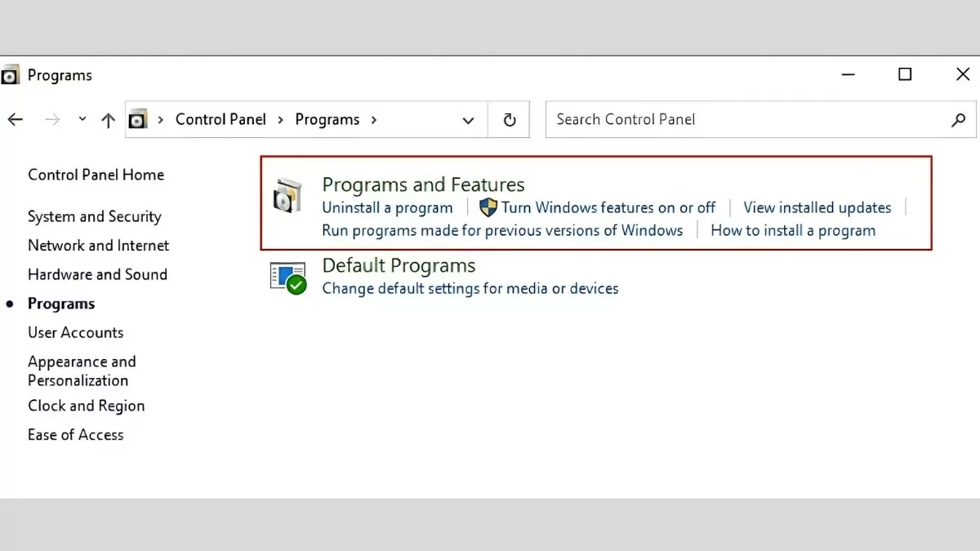
Task: Click the Programs and Features disc icon
Action: pos(287,196)
